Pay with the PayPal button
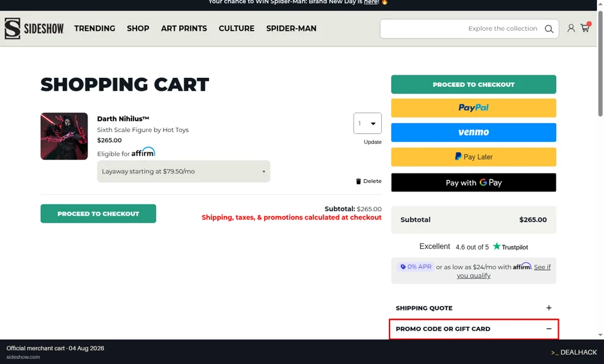The image size is (604, 364). pos(473,108)
